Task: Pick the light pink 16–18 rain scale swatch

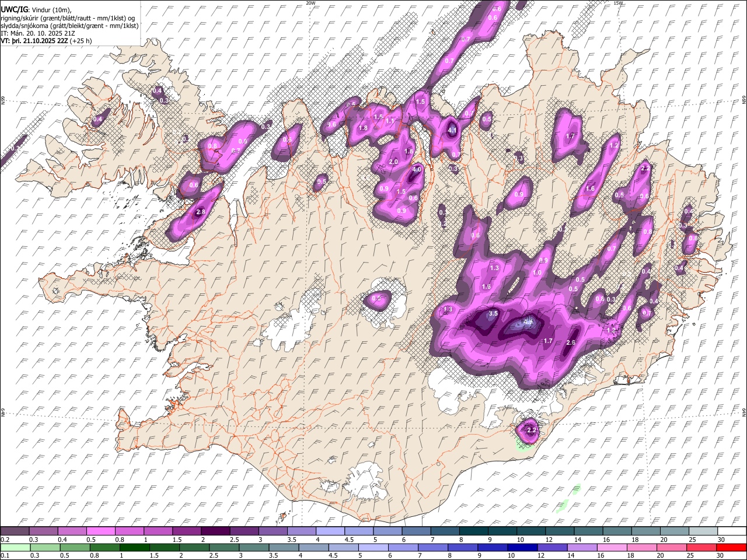Action: 612,547
